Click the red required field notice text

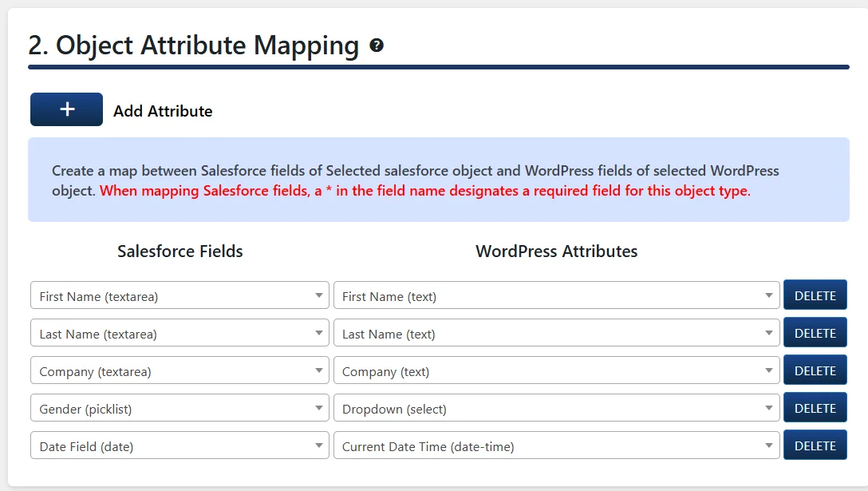[425, 191]
